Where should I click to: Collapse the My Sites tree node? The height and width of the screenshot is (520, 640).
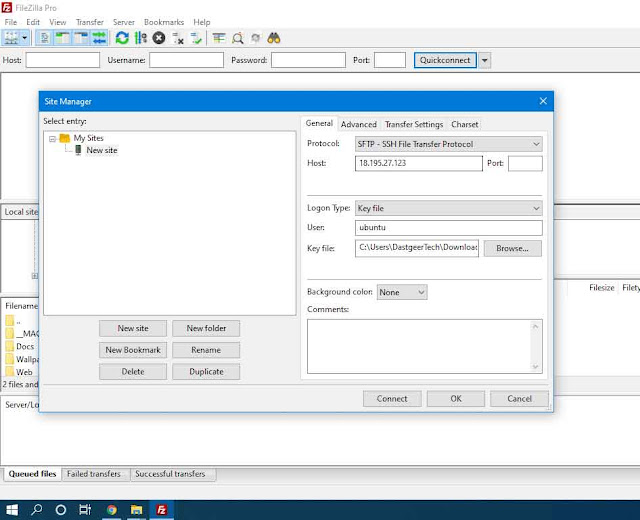pyautogui.click(x=52, y=139)
